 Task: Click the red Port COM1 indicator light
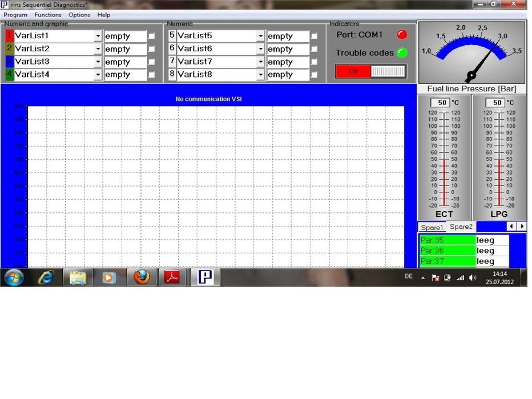point(402,34)
